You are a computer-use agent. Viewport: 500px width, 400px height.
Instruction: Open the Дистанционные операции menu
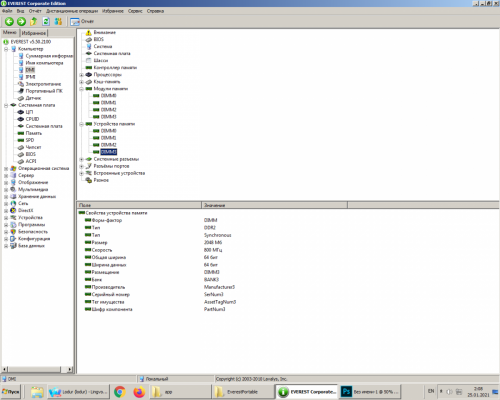coord(72,11)
